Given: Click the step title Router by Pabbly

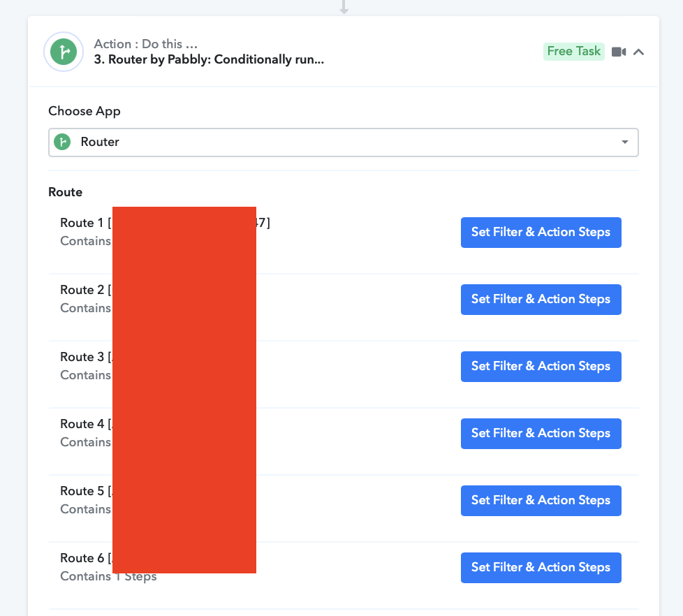Looking at the screenshot, I should [x=209, y=59].
